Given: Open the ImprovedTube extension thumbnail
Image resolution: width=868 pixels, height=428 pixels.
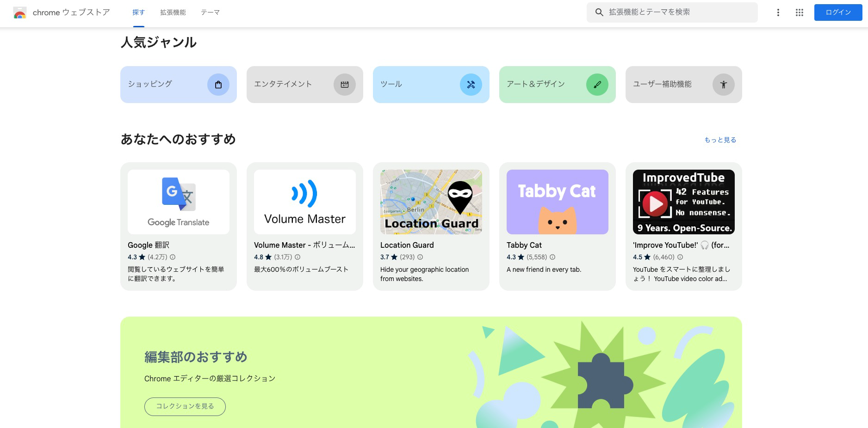Looking at the screenshot, I should (x=683, y=202).
